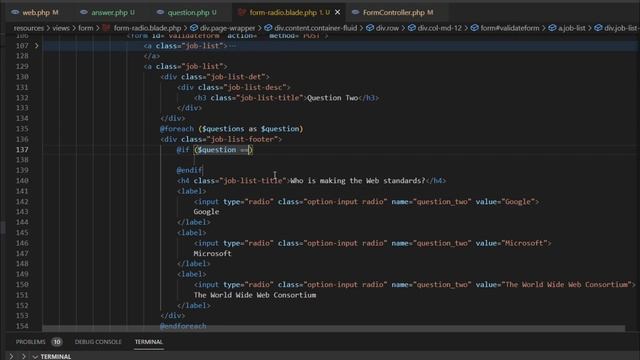Click the symbol icon before form#validateform
This screenshot has width=640, height=360.
[x=475, y=28]
